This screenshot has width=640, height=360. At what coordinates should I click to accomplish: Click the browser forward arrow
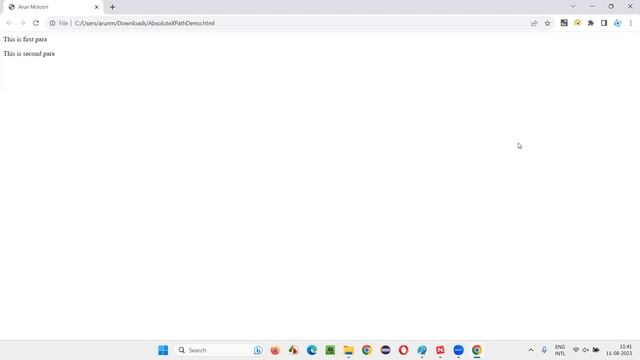22,23
